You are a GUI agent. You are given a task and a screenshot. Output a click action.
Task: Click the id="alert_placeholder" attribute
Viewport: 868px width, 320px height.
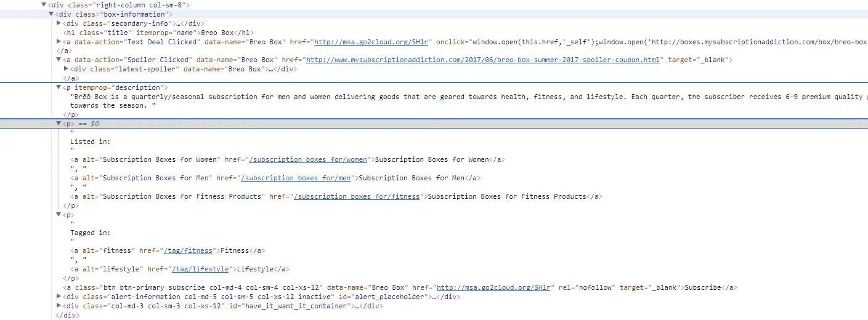381,297
